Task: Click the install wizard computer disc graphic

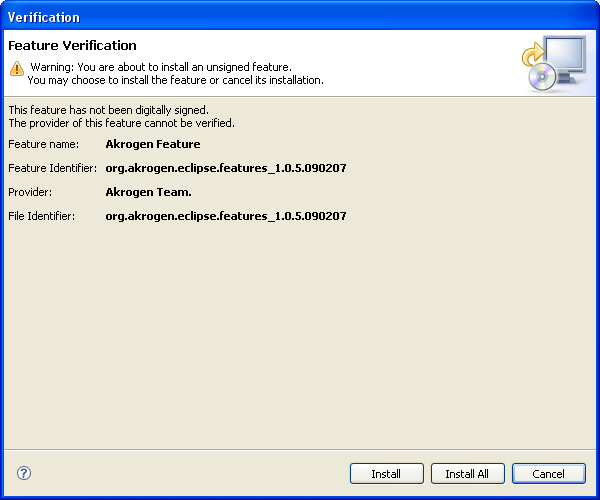Action: click(554, 63)
